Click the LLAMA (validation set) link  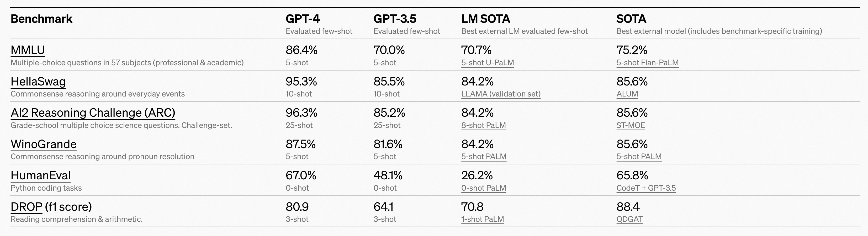[501, 94]
